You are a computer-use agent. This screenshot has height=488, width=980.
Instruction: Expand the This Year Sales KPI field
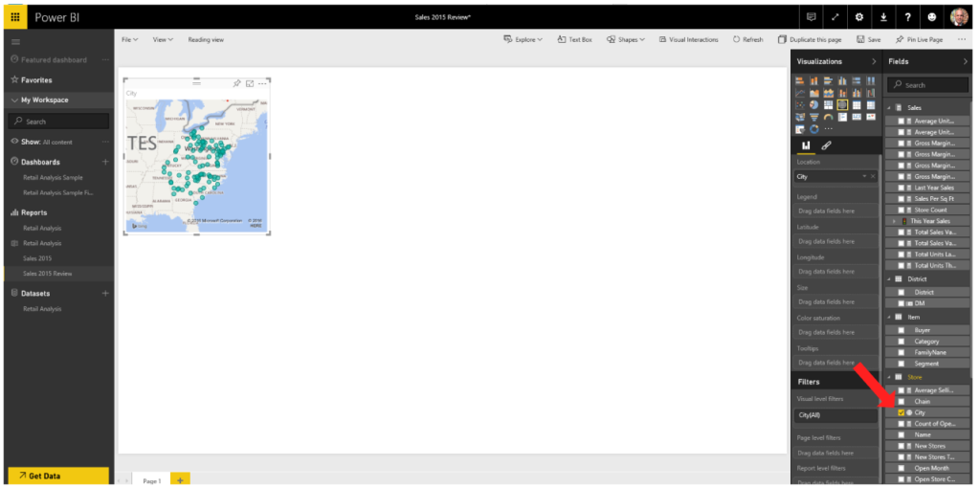[x=895, y=221]
